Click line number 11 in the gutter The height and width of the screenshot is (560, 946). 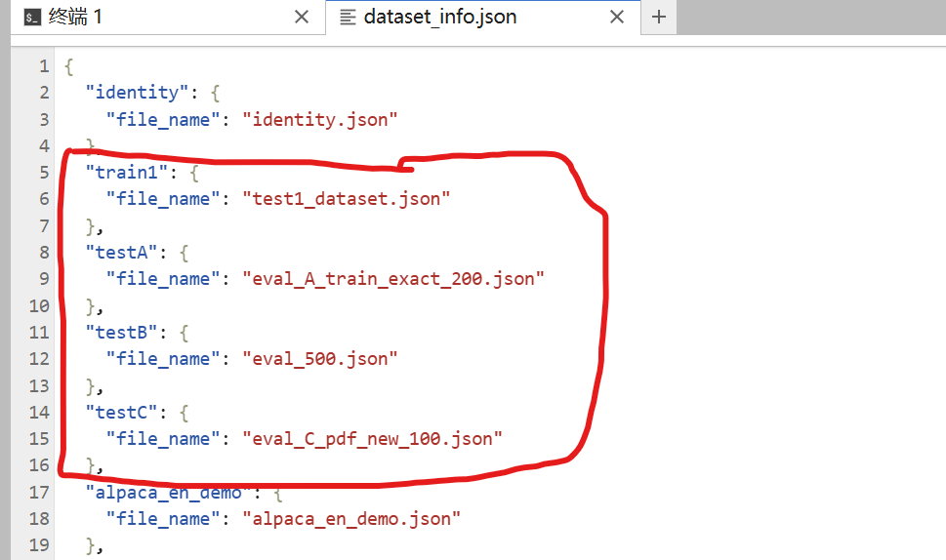point(39,332)
